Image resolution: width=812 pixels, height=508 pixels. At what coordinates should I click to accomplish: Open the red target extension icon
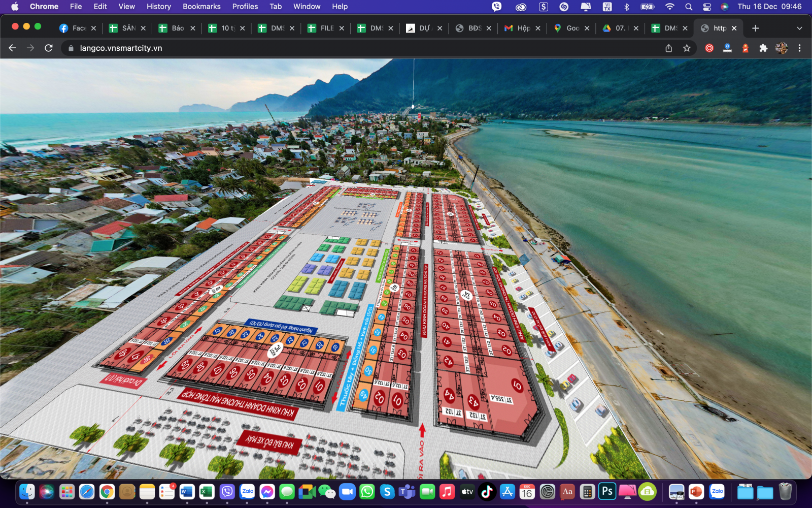click(709, 48)
